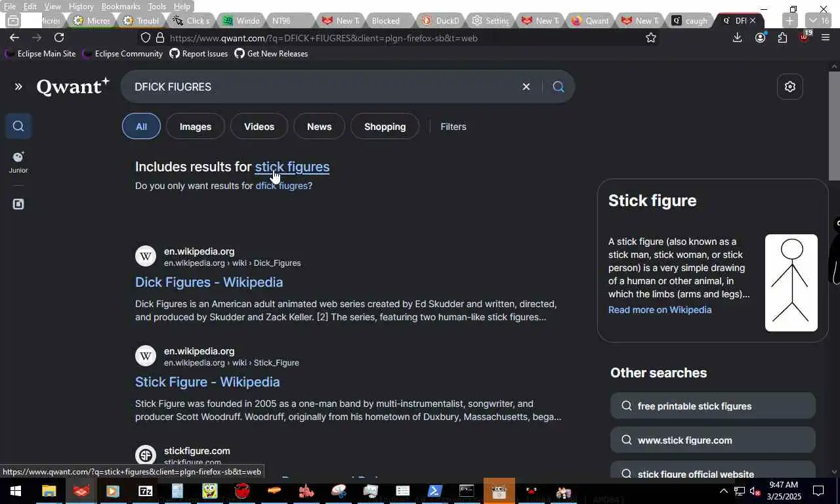Open the Dick Figures - Wikipedia result
Image resolution: width=840 pixels, height=504 pixels.
209,282
